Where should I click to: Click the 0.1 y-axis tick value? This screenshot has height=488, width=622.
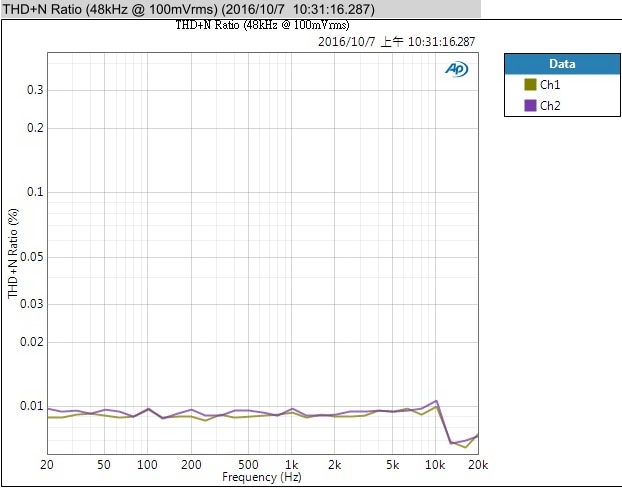[35, 192]
